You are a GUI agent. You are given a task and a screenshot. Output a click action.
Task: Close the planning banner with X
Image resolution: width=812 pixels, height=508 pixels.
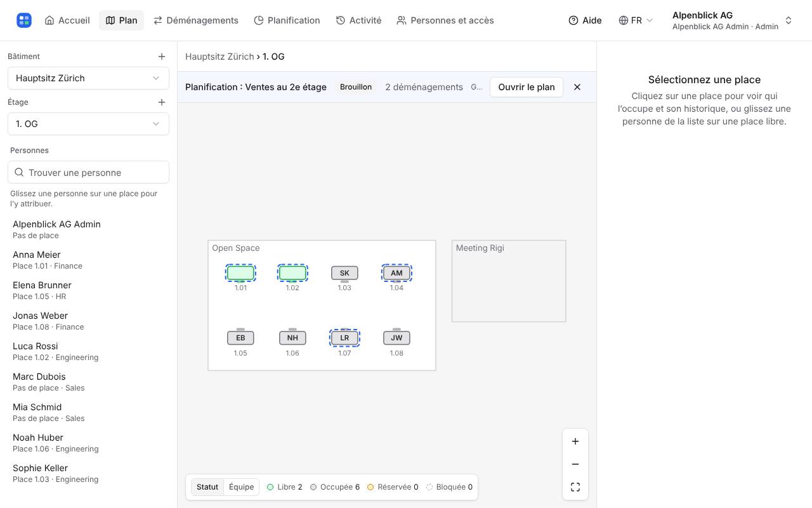coord(577,87)
